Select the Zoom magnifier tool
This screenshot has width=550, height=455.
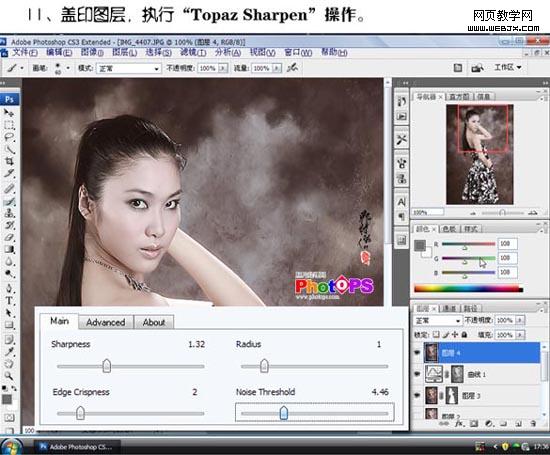pos(9,376)
